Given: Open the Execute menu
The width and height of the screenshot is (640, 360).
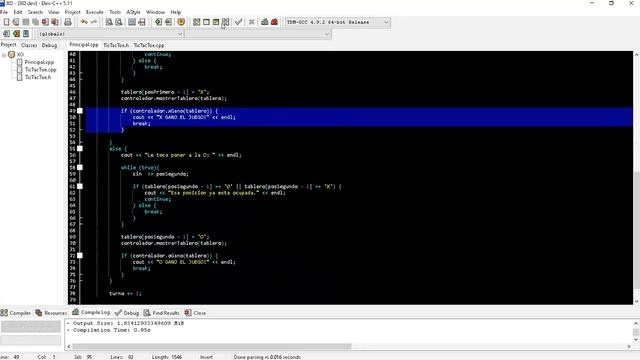Looking at the screenshot, I should tap(95, 12).
